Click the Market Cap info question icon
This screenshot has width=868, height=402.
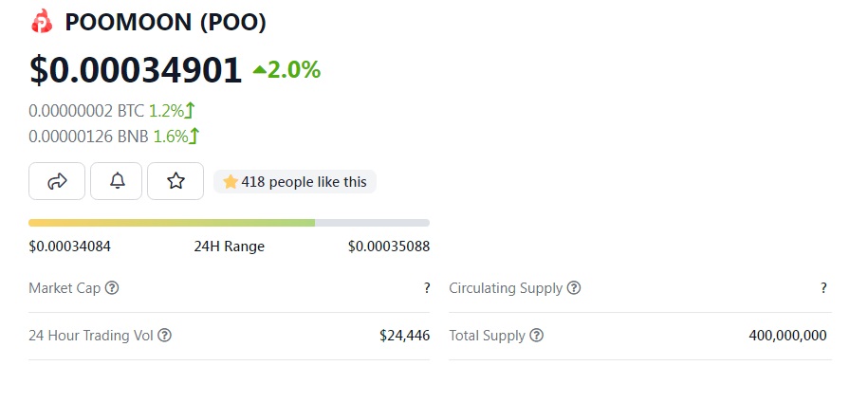(112, 288)
